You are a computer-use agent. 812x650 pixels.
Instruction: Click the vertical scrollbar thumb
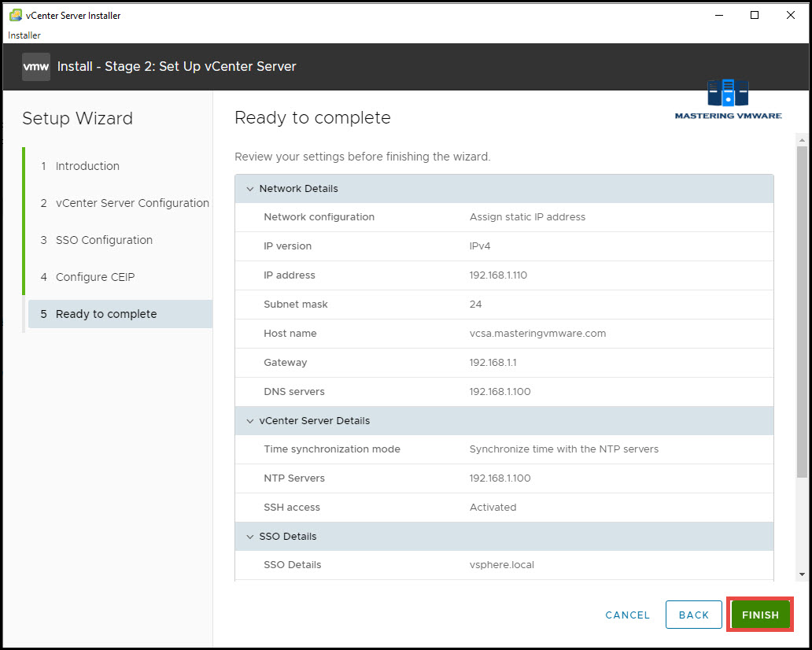coord(802,312)
